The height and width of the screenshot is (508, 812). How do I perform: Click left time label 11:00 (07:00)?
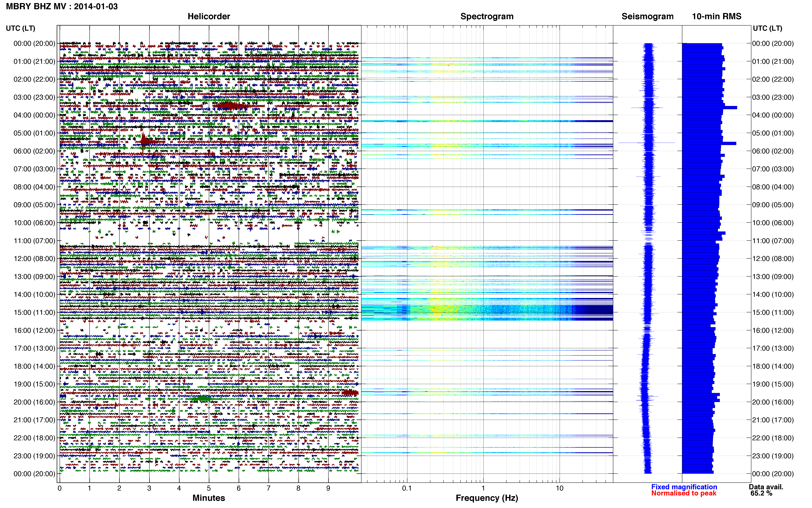(x=34, y=241)
